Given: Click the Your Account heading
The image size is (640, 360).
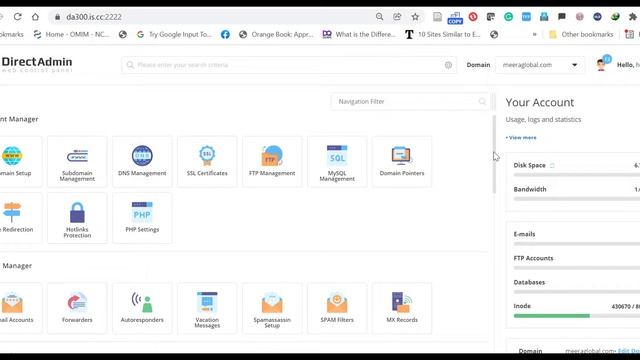Looking at the screenshot, I should pos(540,102).
